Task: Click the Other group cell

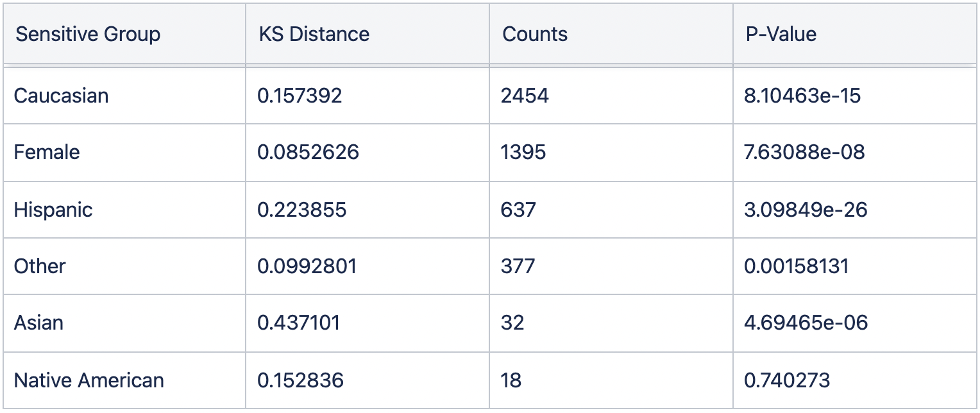Action: coord(40,266)
